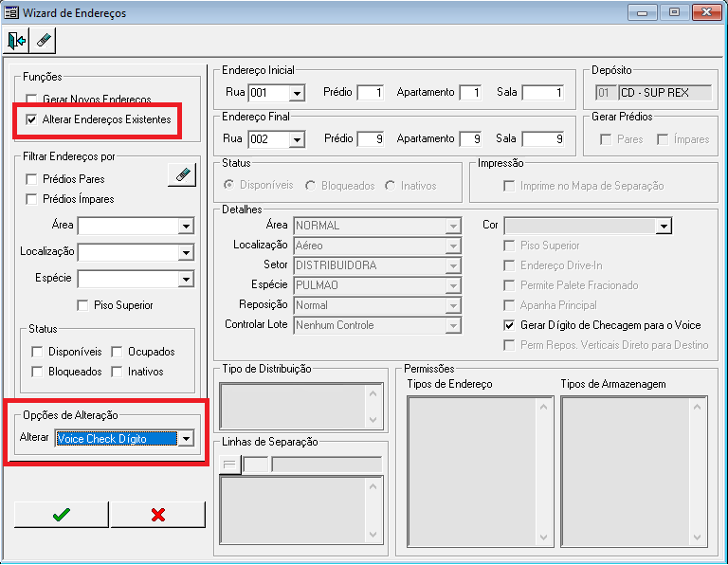Open the Alterar dropdown showing Voice Check Dígito
Image resolution: width=728 pixels, height=565 pixels.
click(186, 439)
